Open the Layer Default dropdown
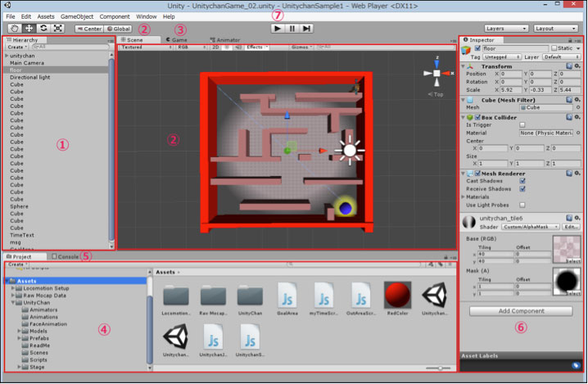Screen dimensions: 588x384 pos(561,57)
